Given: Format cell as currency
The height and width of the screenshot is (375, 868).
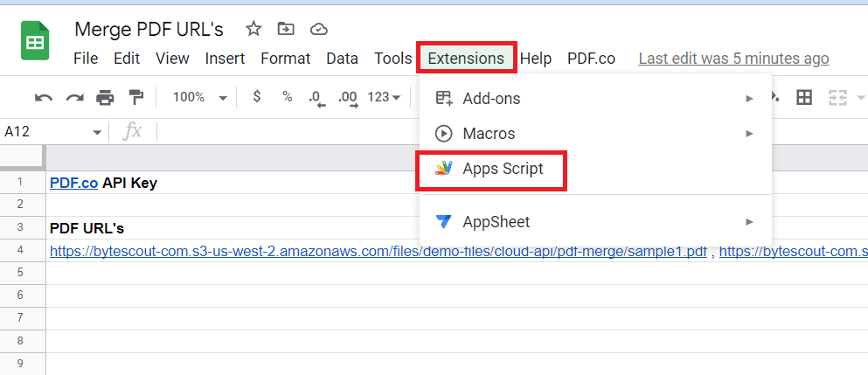Looking at the screenshot, I should [x=256, y=97].
